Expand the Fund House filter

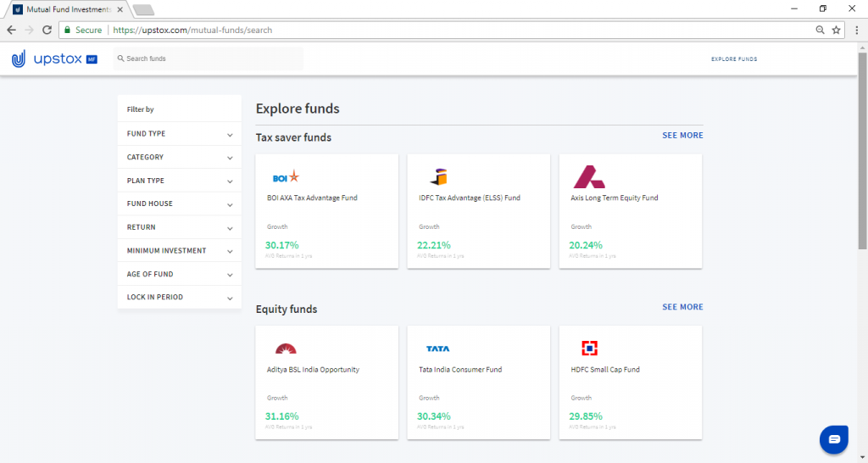click(180, 204)
